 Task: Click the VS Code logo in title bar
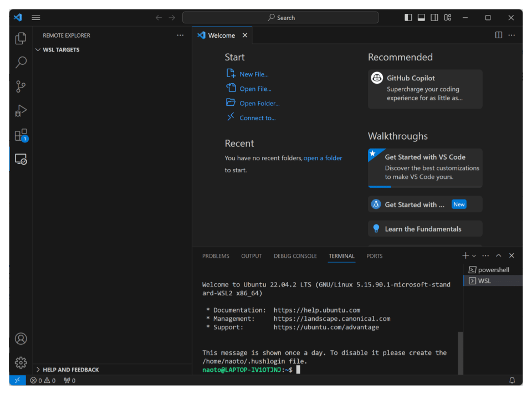(18, 18)
